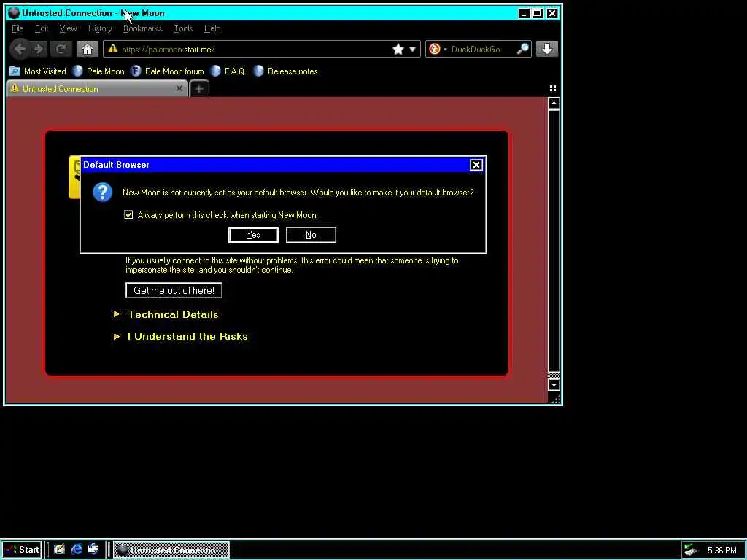Open the Pale Moon bookmark

[98, 71]
